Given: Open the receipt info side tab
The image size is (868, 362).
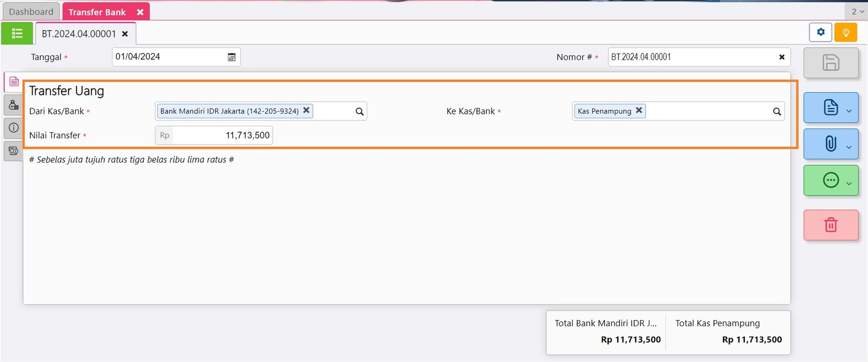Looking at the screenshot, I should (14, 151).
